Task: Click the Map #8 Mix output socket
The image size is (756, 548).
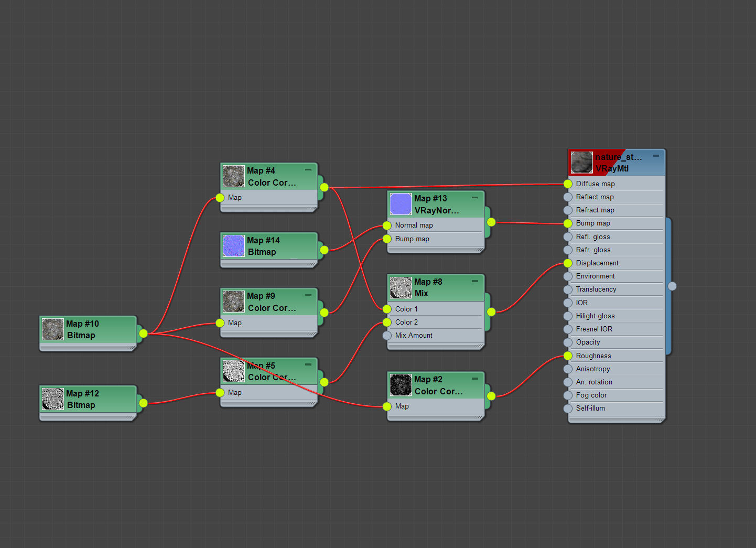Action: pyautogui.click(x=491, y=312)
